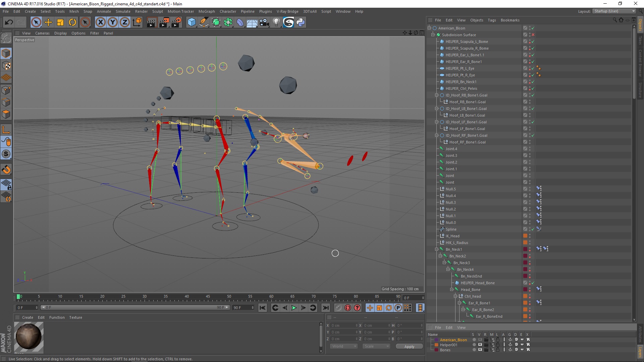This screenshot has width=644, height=362.
Task: Select the Rotate tool
Action: coord(72,22)
